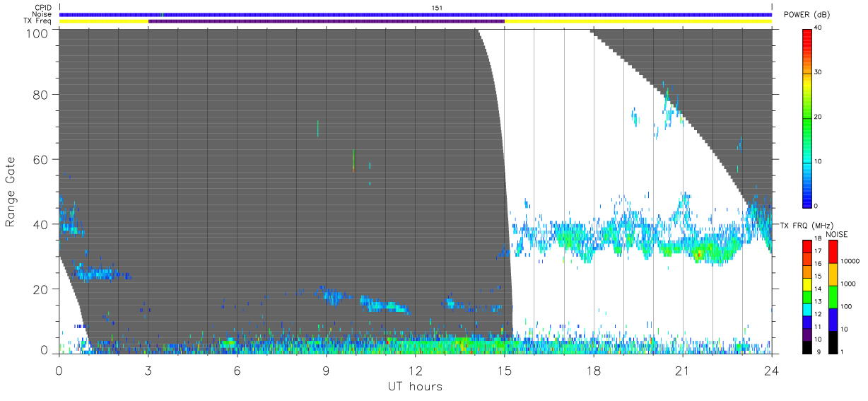
Task: Click the 12 tick on UT hours axis
Action: [x=416, y=370]
